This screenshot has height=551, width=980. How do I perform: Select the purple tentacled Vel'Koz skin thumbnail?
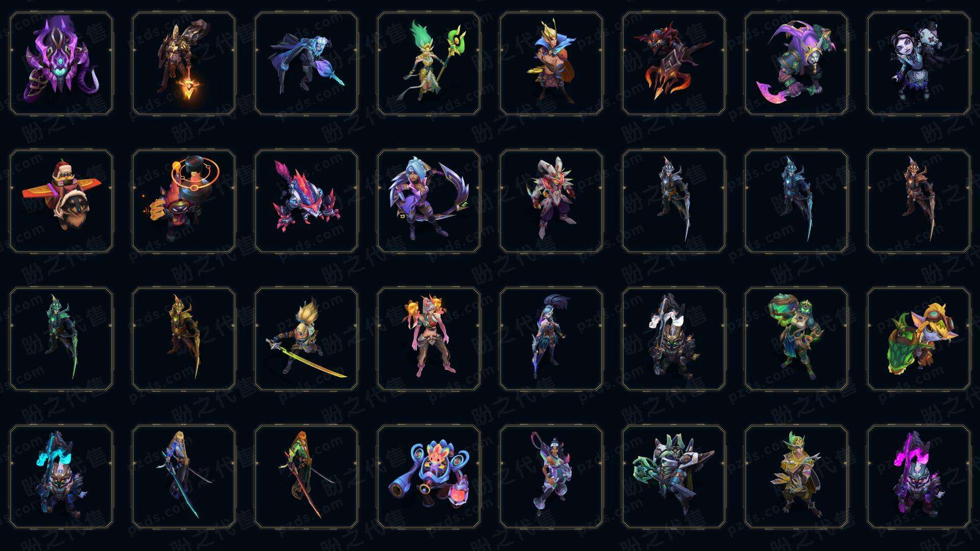[61, 64]
